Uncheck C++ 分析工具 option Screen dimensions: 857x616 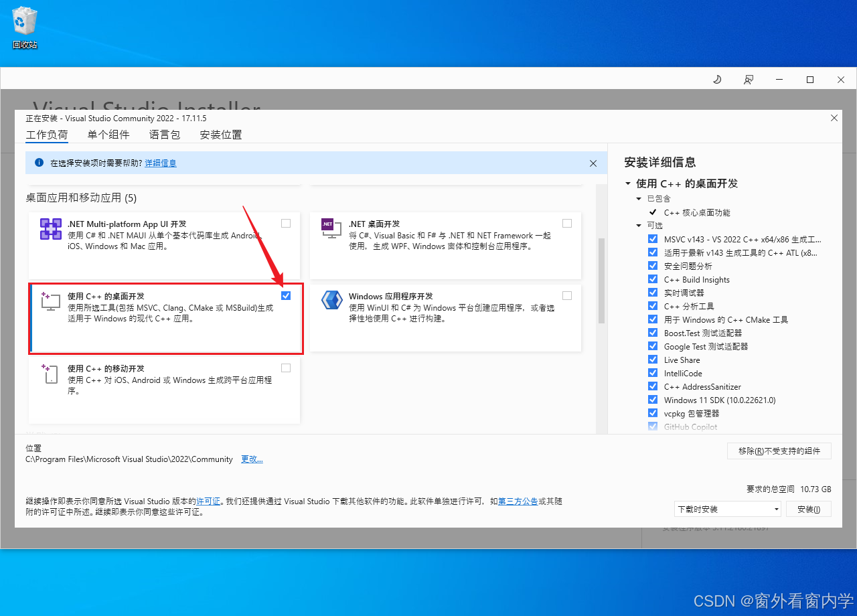tap(653, 306)
